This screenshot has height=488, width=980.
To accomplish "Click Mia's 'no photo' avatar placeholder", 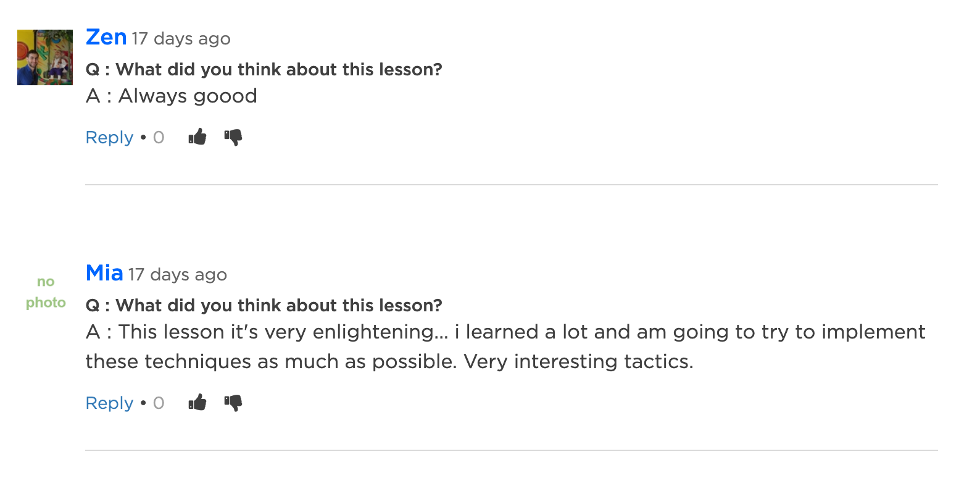I will tap(46, 292).
